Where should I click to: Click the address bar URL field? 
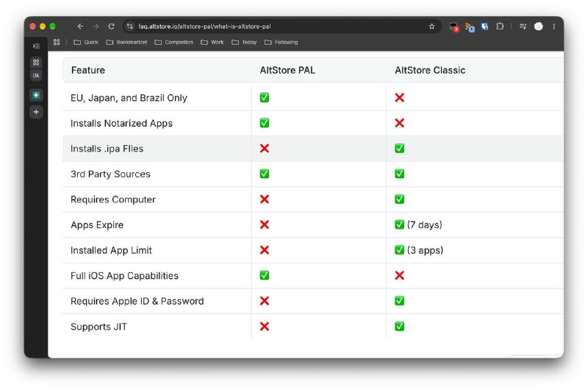(x=282, y=26)
